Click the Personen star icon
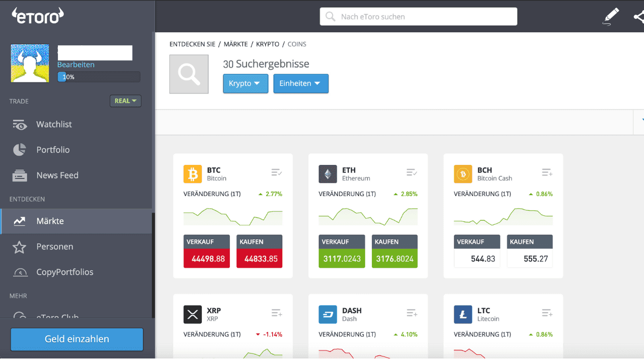Image resolution: width=644 pixels, height=362 pixels. point(20,247)
